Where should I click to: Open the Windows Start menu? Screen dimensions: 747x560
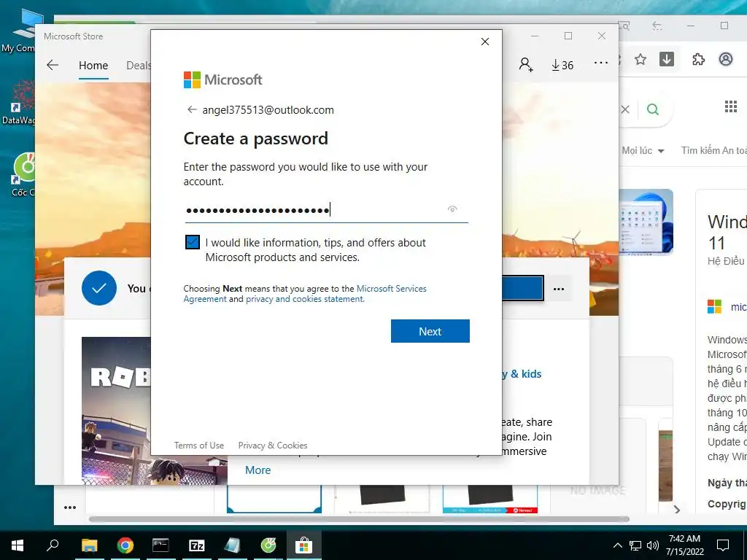[18, 545]
